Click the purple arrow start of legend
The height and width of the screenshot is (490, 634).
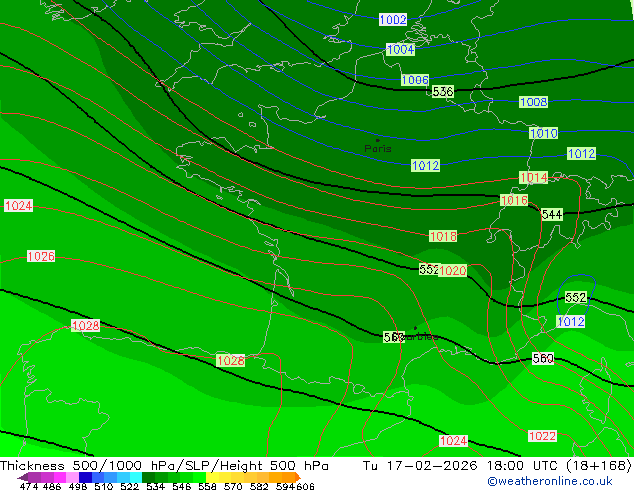tap(23, 477)
